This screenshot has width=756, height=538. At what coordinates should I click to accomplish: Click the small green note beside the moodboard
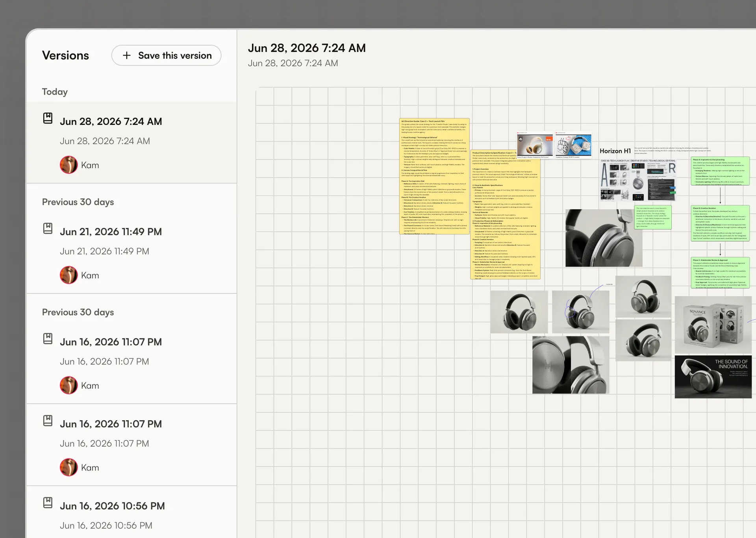[653, 217]
